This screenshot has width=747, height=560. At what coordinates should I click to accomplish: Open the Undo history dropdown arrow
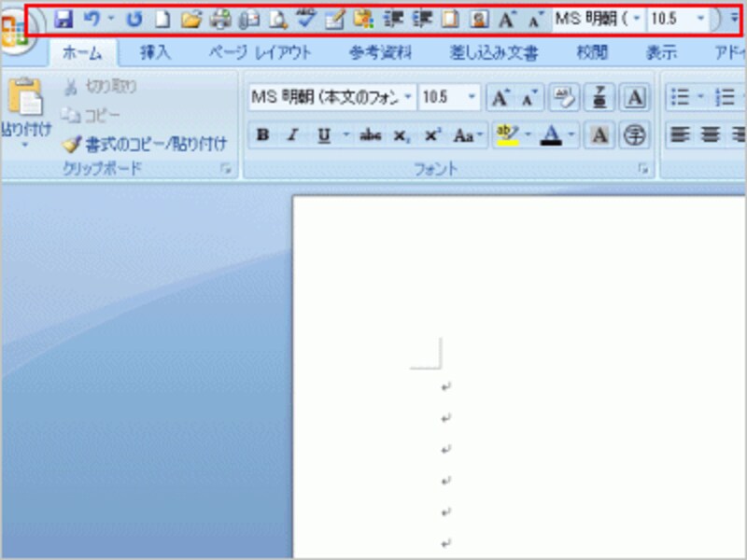[x=111, y=19]
